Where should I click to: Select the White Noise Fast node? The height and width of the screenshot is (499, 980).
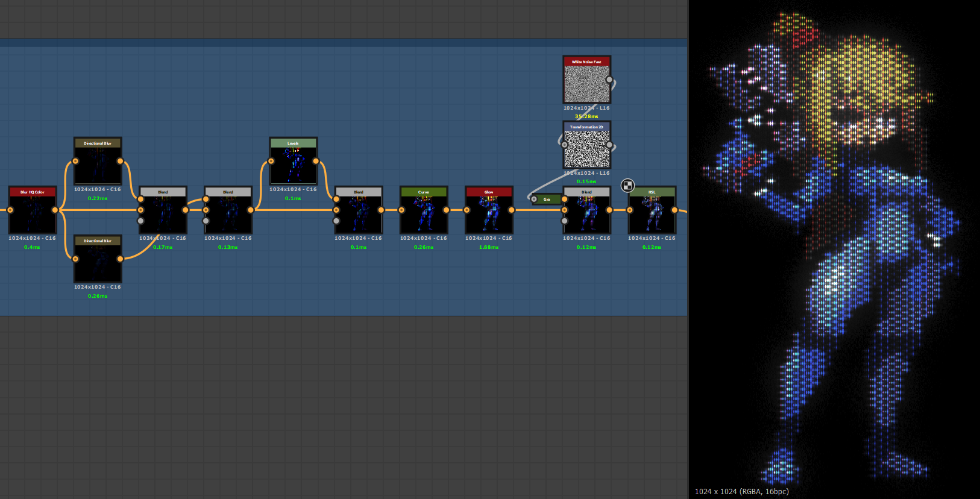(586, 80)
